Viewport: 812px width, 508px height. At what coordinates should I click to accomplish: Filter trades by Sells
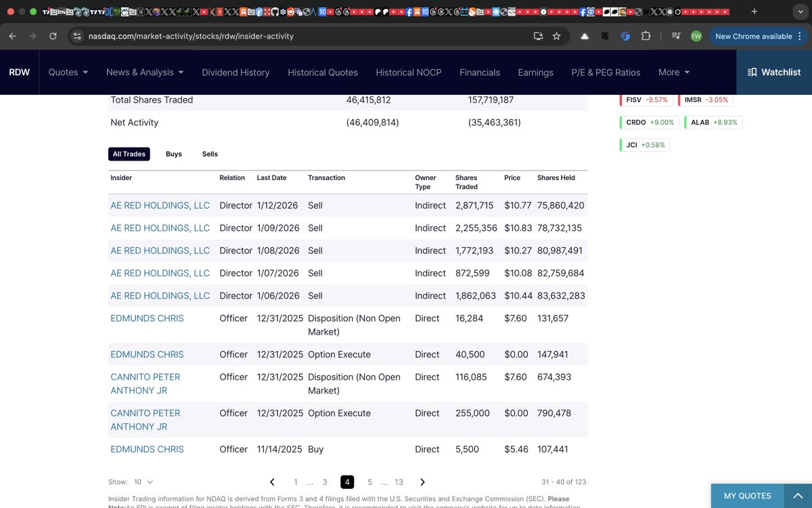click(x=210, y=154)
